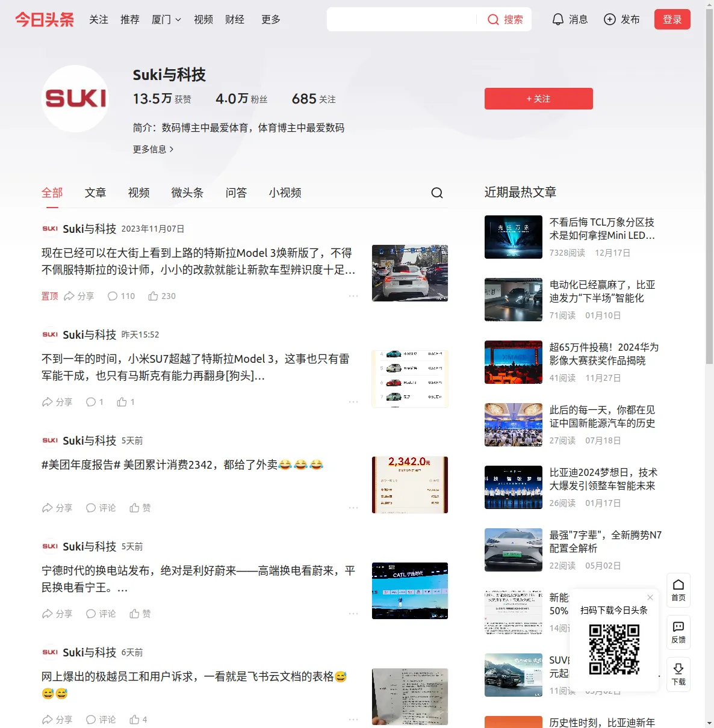Screen dimensions: 714x728
Task: View the 4.0万 粉丝 followers count
Action: [x=241, y=99]
